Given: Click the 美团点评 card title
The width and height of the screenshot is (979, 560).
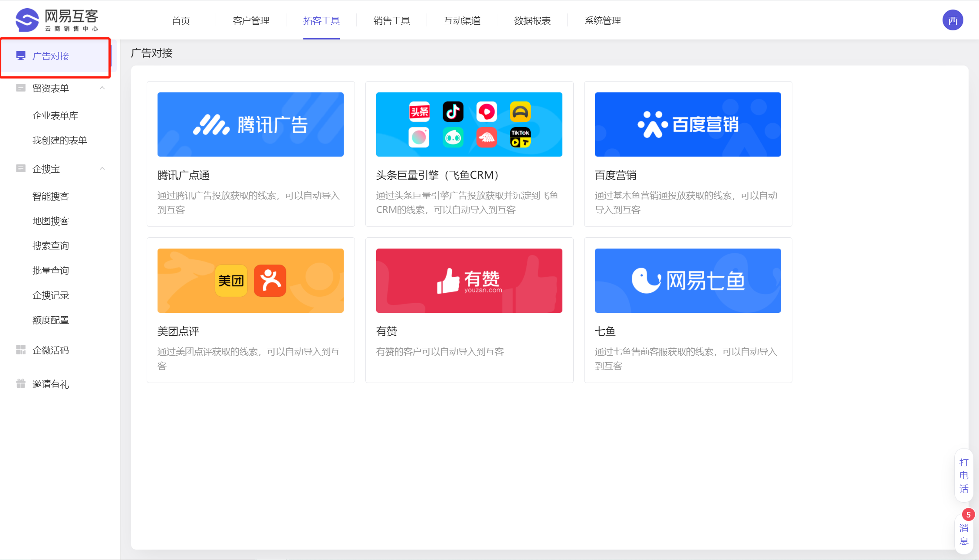Looking at the screenshot, I should coord(178,331).
